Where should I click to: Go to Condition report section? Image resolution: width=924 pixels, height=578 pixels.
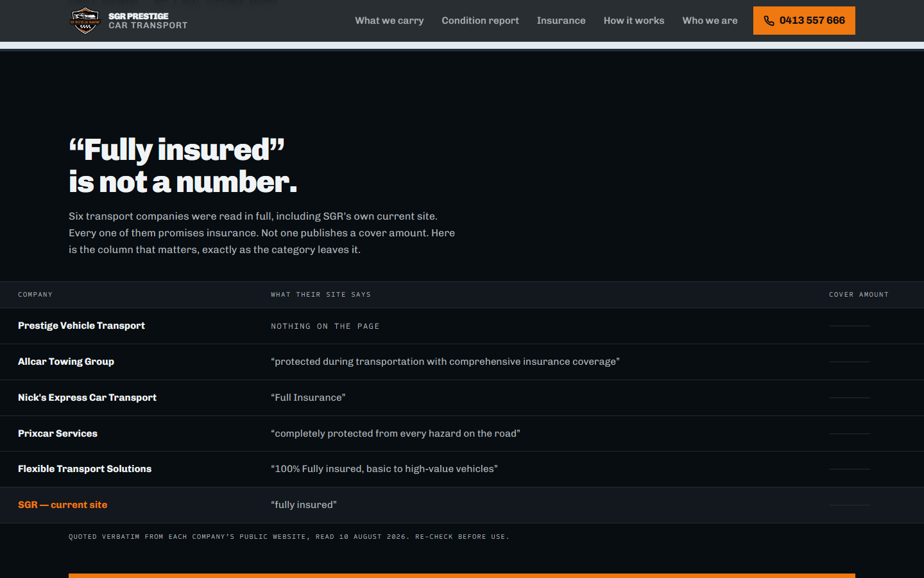click(480, 21)
